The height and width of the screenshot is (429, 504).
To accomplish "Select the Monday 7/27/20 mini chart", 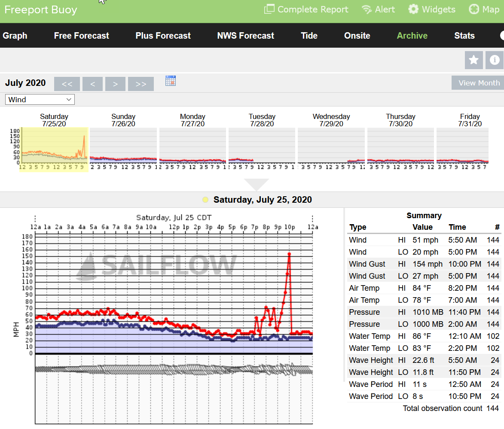I will coord(192,146).
